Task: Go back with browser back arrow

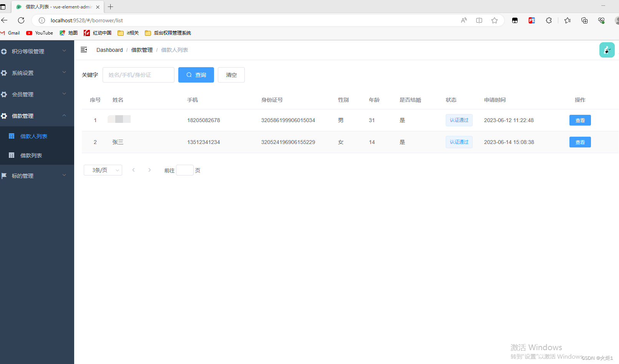Action: [x=4, y=20]
